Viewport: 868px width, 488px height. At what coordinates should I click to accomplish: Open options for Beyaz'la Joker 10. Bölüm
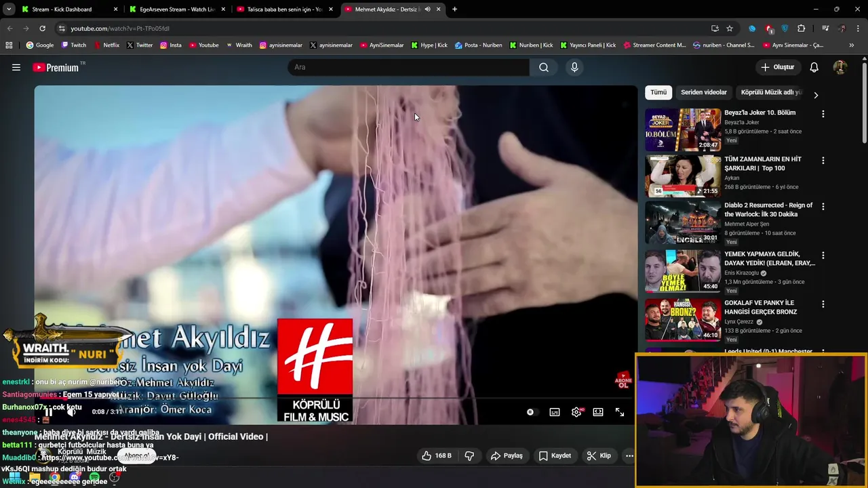click(x=823, y=114)
